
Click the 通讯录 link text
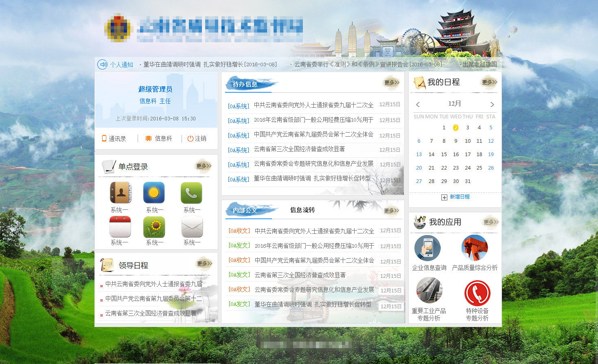point(117,139)
